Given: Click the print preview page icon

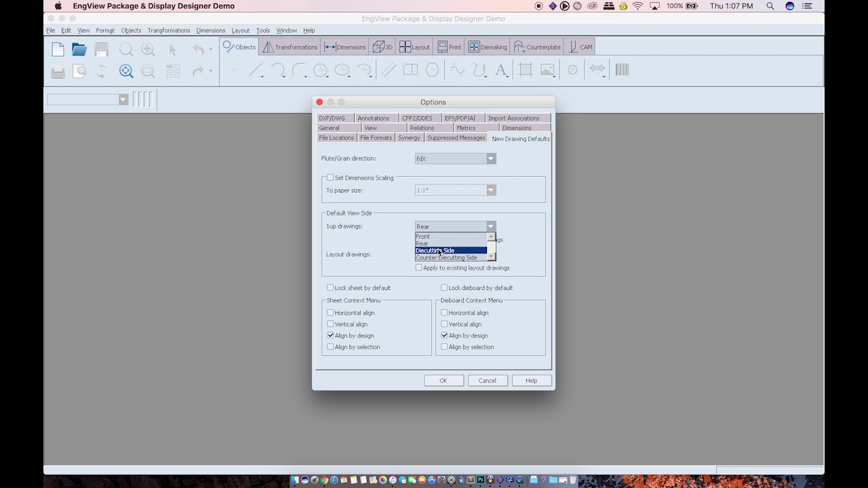Looking at the screenshot, I should pyautogui.click(x=79, y=71).
